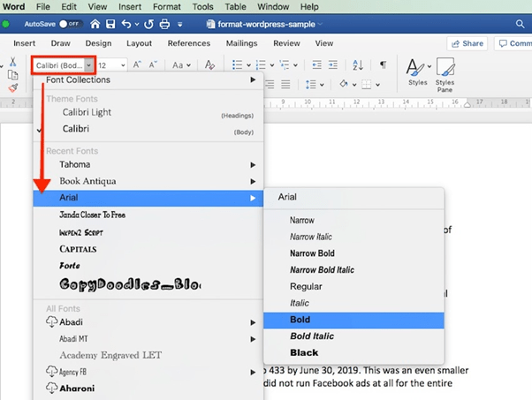Expand the Tahoma font submenu
The width and height of the screenshot is (532, 400).
pos(150,164)
